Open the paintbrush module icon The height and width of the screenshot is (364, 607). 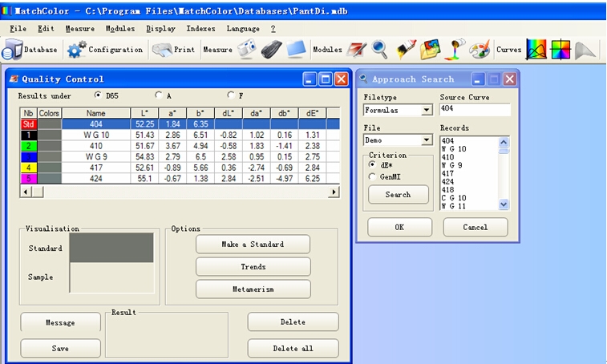coord(406,50)
